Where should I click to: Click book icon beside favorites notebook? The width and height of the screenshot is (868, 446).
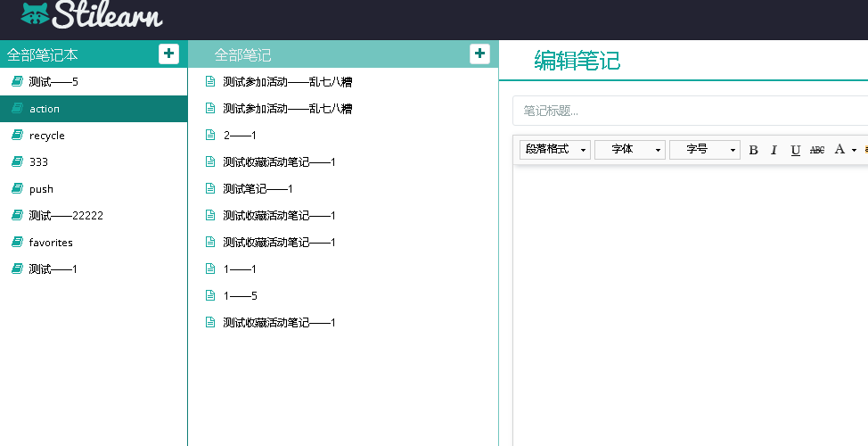[17, 242]
